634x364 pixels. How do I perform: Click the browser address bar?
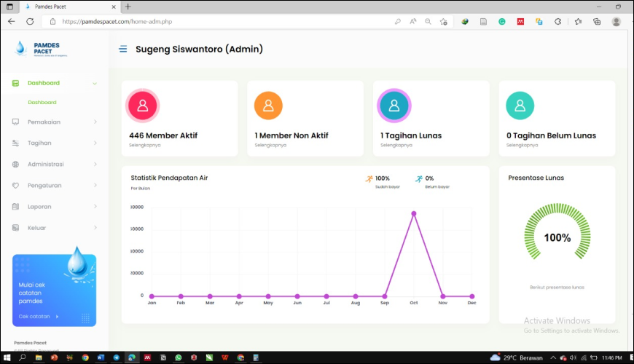(x=219, y=22)
